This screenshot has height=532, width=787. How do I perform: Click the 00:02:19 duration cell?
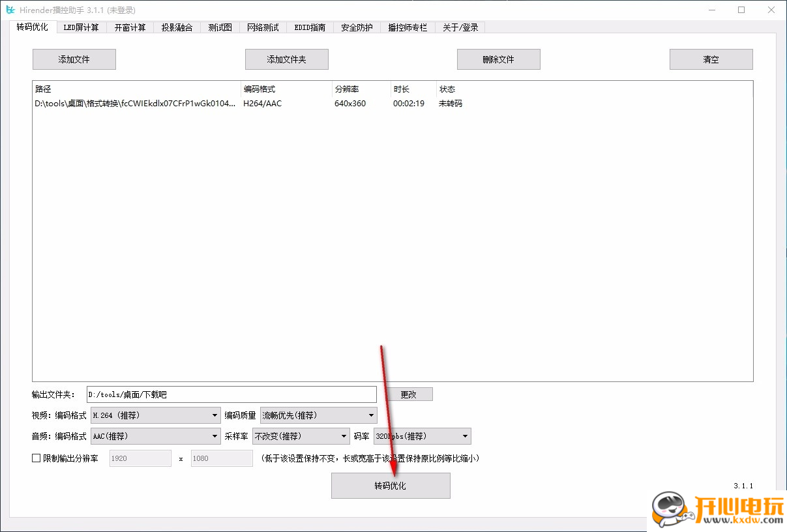point(409,104)
